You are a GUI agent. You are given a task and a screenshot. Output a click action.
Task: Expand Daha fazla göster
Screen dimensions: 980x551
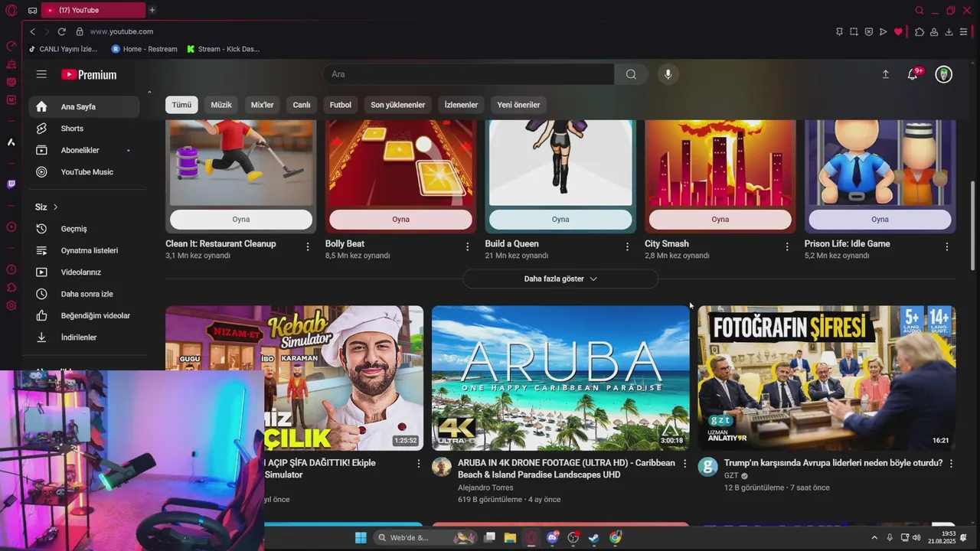coord(560,279)
